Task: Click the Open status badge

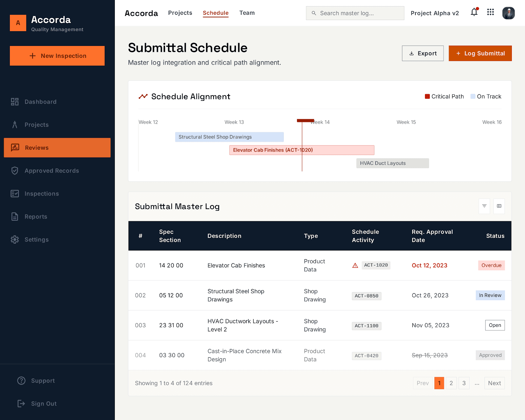Action: tap(495, 325)
